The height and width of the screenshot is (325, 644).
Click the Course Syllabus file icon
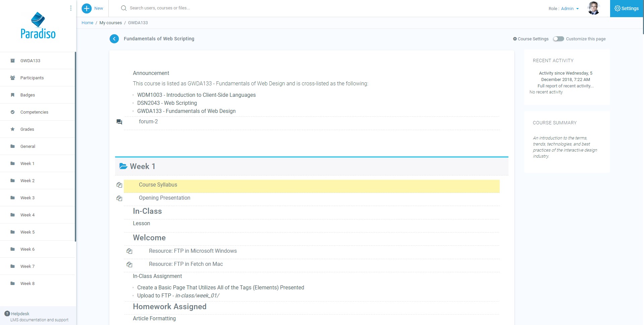(119, 185)
